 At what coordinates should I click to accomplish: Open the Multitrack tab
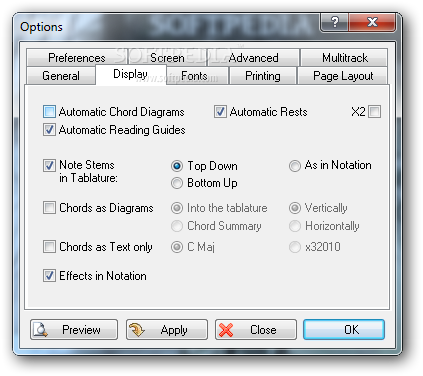[345, 58]
